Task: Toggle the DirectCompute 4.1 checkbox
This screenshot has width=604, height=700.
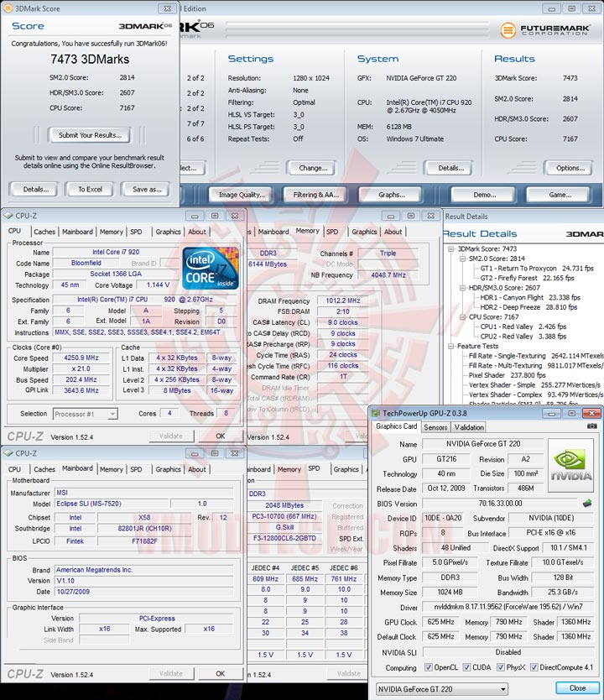Action: (534, 667)
